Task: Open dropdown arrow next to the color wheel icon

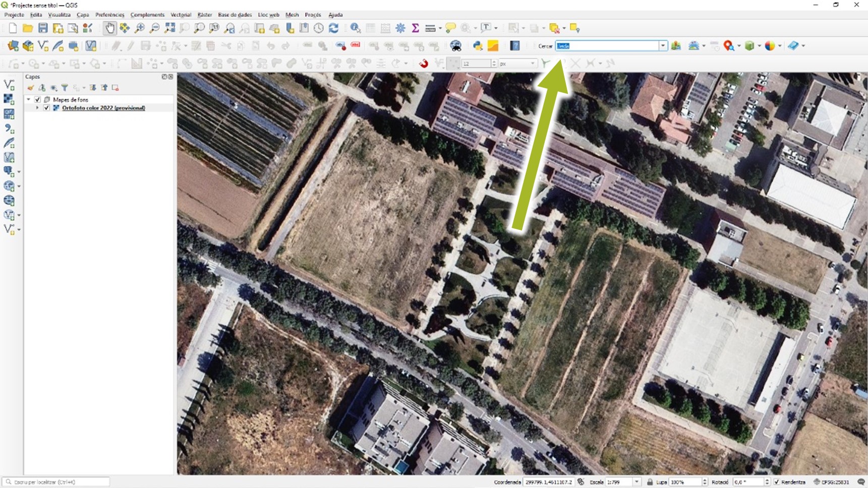Action: pyautogui.click(x=780, y=46)
